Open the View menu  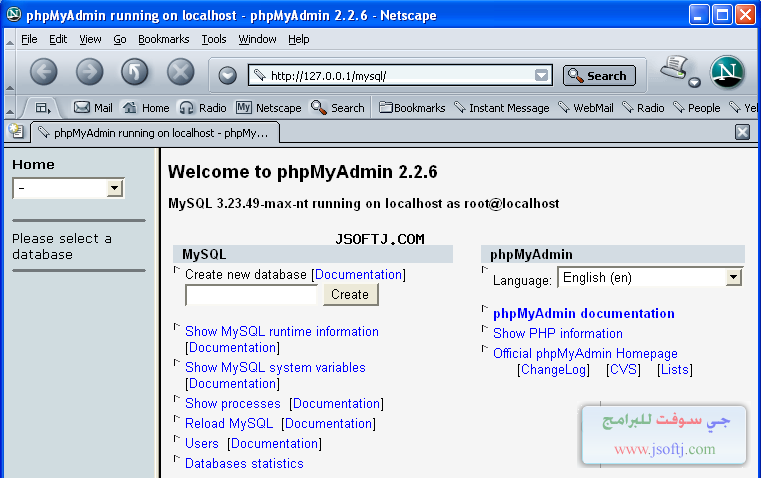(x=90, y=39)
